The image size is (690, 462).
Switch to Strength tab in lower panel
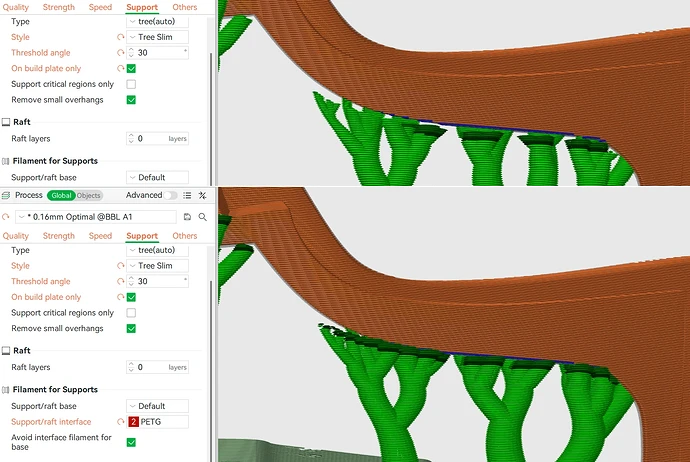59,236
